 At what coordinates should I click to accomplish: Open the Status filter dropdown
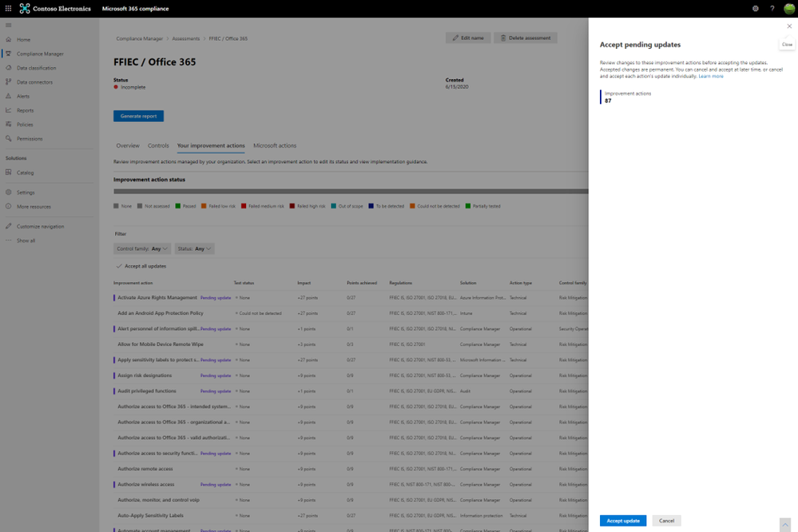point(194,249)
